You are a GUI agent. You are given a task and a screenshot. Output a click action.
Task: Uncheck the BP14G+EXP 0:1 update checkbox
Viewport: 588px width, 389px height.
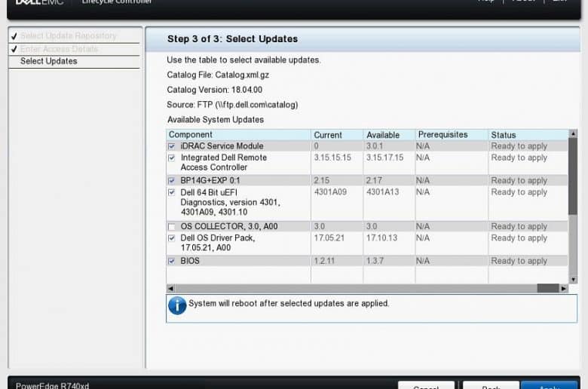172,181
